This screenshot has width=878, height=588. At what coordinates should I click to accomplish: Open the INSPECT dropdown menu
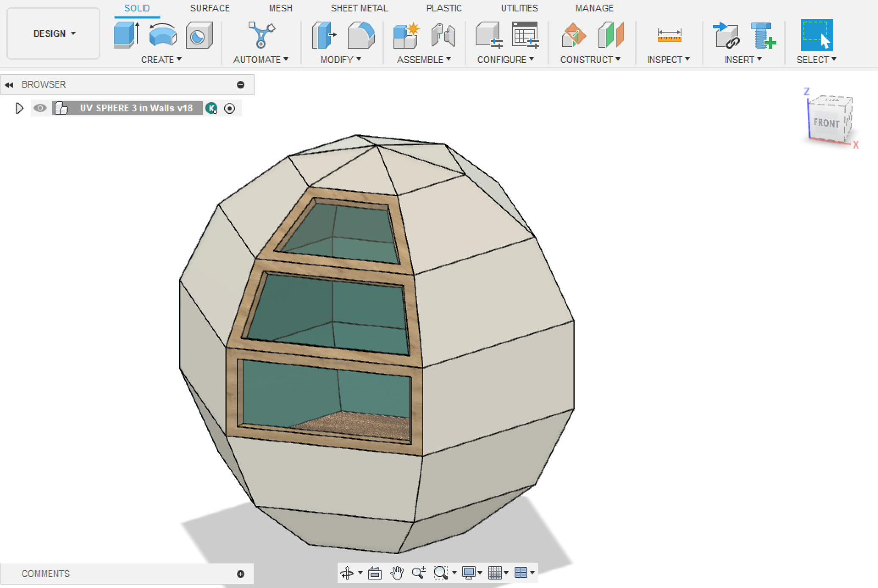[669, 60]
